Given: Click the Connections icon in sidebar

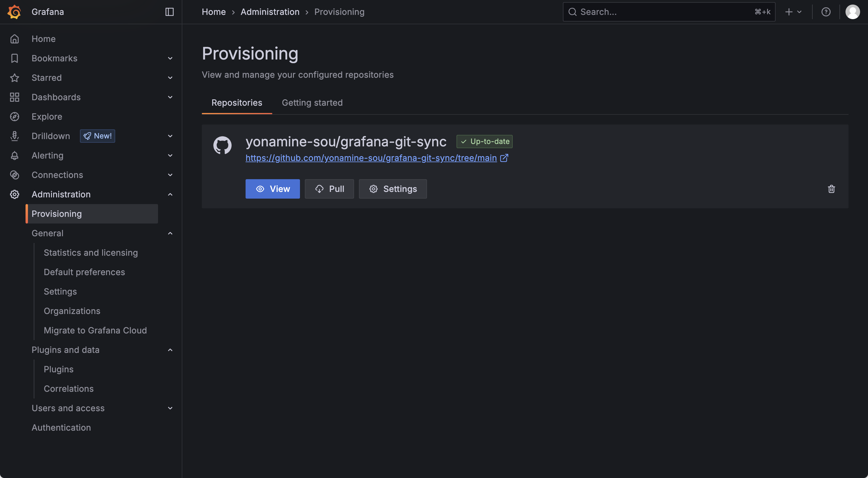Looking at the screenshot, I should (x=15, y=175).
